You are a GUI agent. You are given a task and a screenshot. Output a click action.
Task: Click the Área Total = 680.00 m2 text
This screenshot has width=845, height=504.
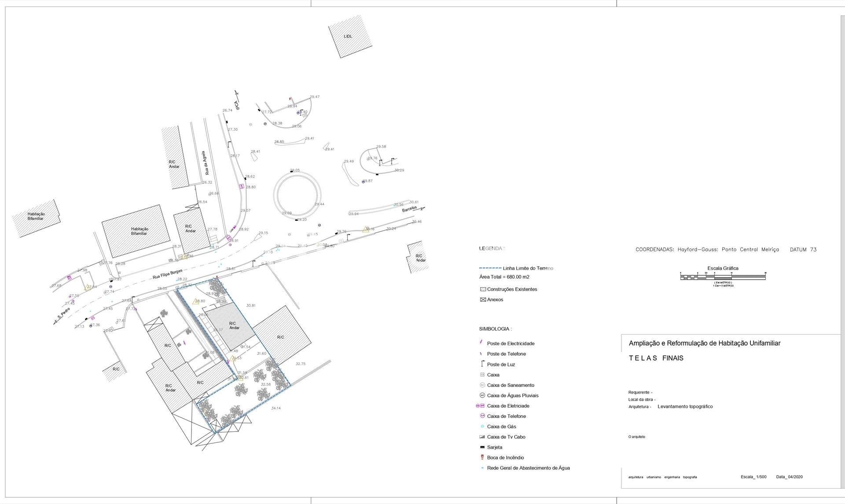pyautogui.click(x=504, y=277)
